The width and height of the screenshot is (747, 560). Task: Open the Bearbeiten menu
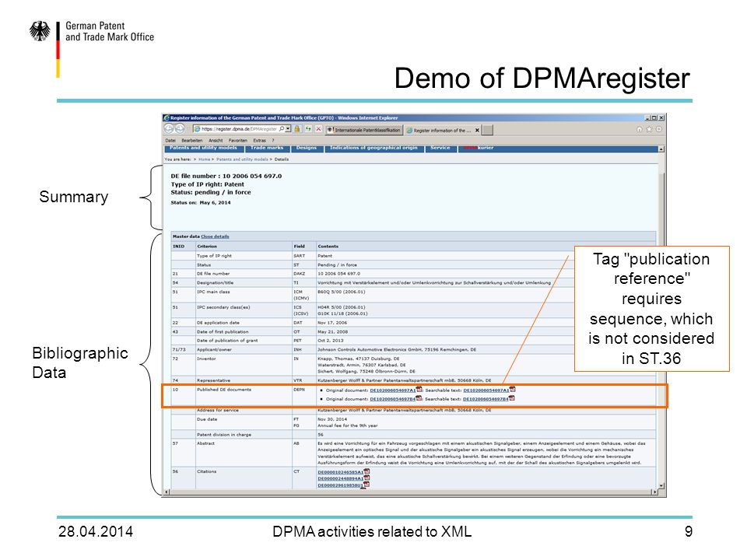click(192, 141)
